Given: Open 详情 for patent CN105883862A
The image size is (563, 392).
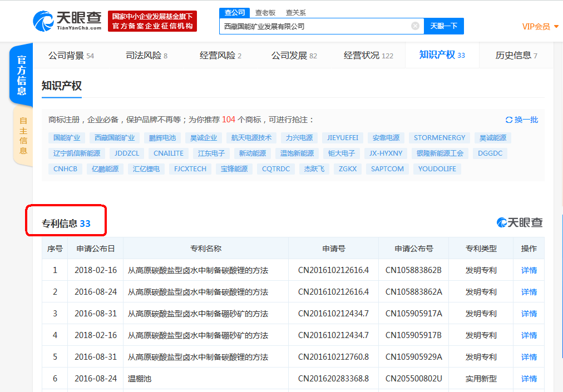Looking at the screenshot, I should coord(529,292).
